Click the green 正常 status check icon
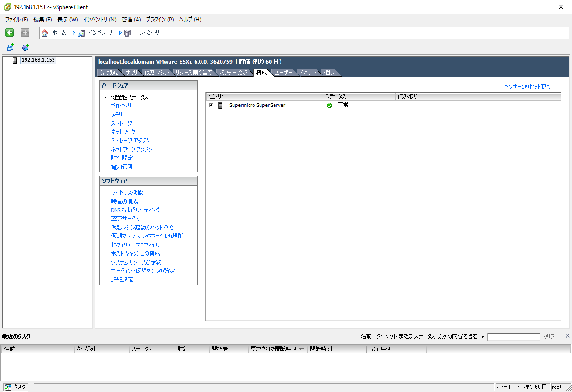This screenshot has width=572, height=392. point(329,106)
